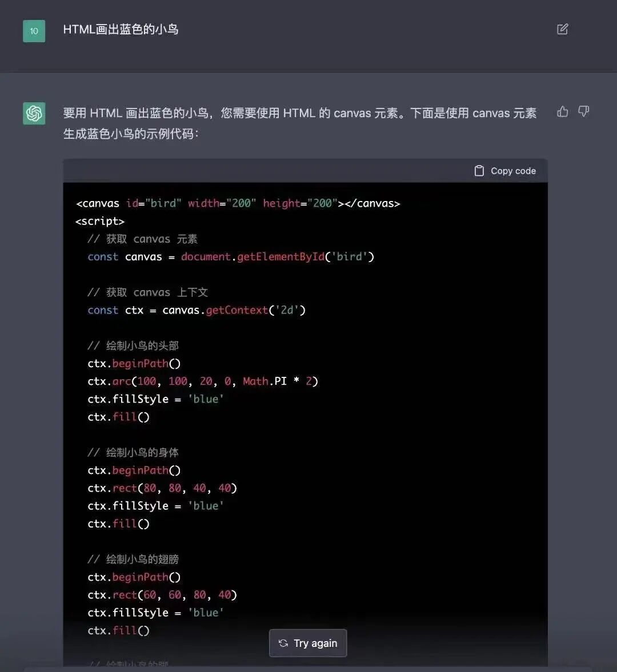The height and width of the screenshot is (672, 617).
Task: Click the comment "// 绘制小鸟的身体"
Action: pos(133,452)
